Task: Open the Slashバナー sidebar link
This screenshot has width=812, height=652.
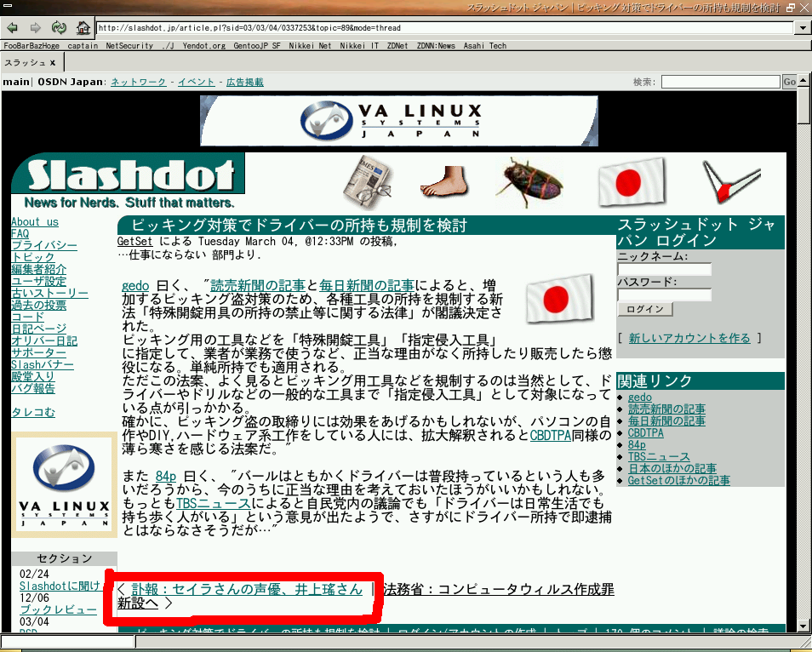Action: click(43, 364)
